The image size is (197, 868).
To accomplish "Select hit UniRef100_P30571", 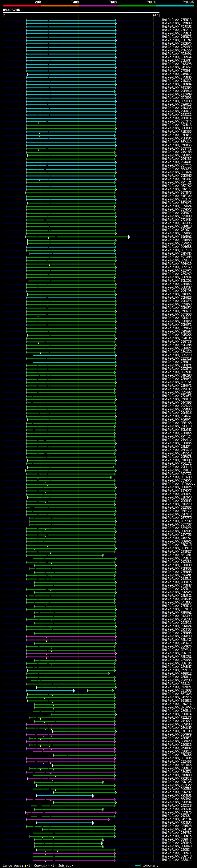I will [x=177, y=772].
